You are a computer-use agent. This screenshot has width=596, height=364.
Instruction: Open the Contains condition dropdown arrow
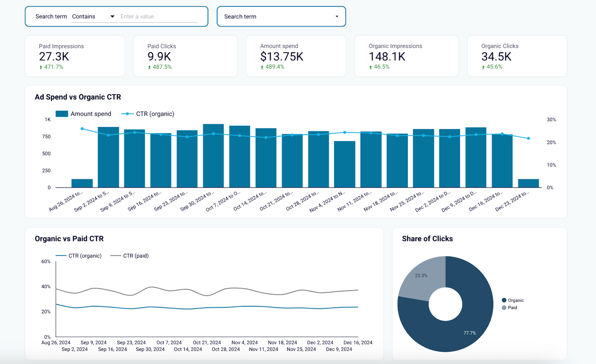point(112,16)
